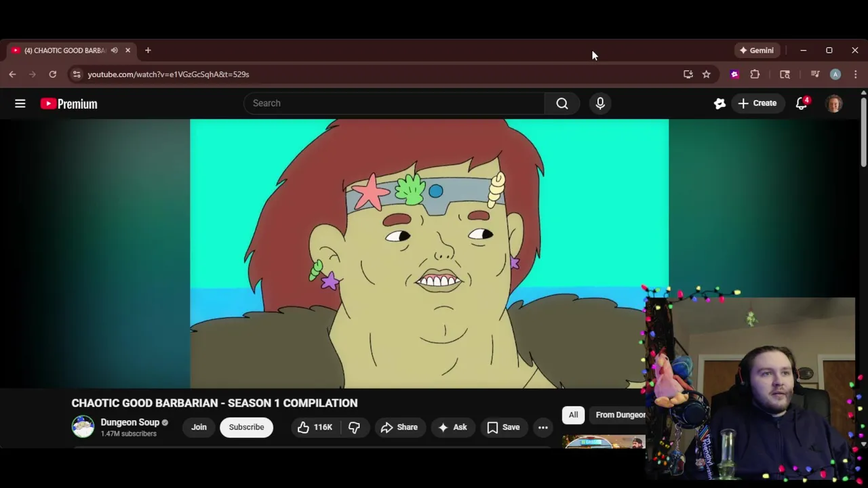Click the Gemini button in Chrome
The image size is (868, 488).
pos(756,50)
